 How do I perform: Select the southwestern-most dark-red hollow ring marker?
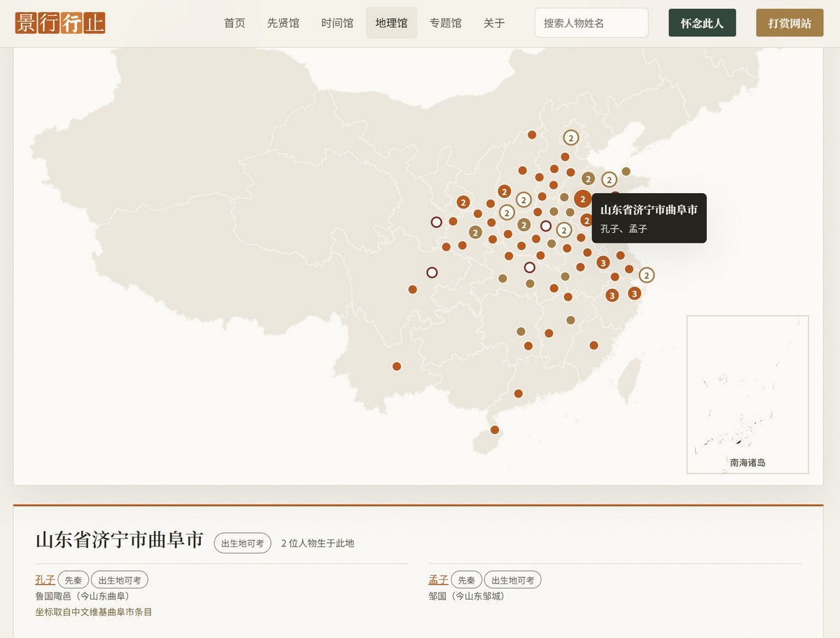[x=432, y=272]
